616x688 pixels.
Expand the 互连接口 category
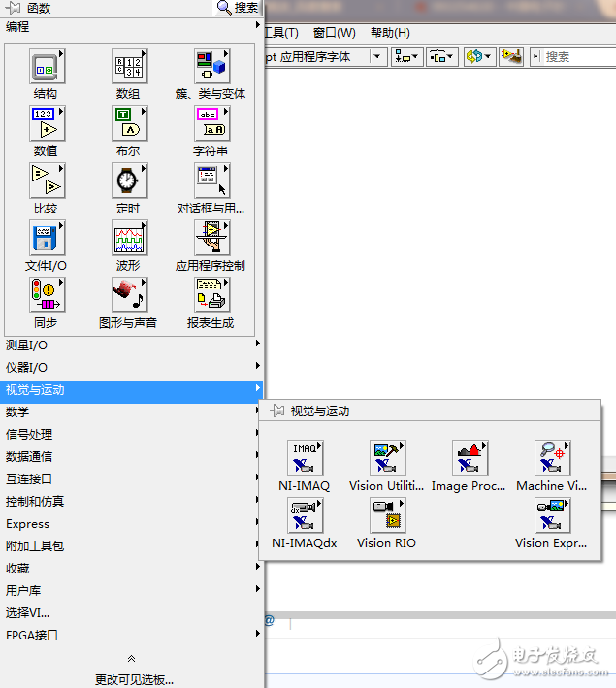point(130,479)
